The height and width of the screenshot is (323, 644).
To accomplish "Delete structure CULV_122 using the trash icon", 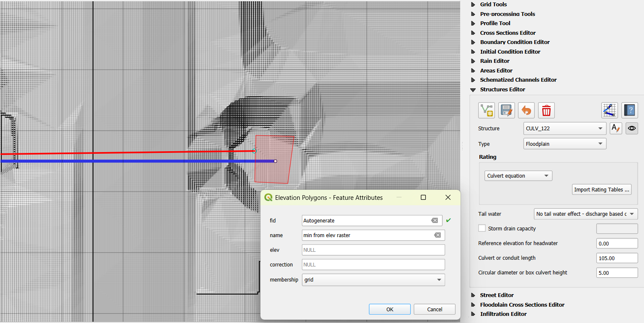I will (546, 110).
